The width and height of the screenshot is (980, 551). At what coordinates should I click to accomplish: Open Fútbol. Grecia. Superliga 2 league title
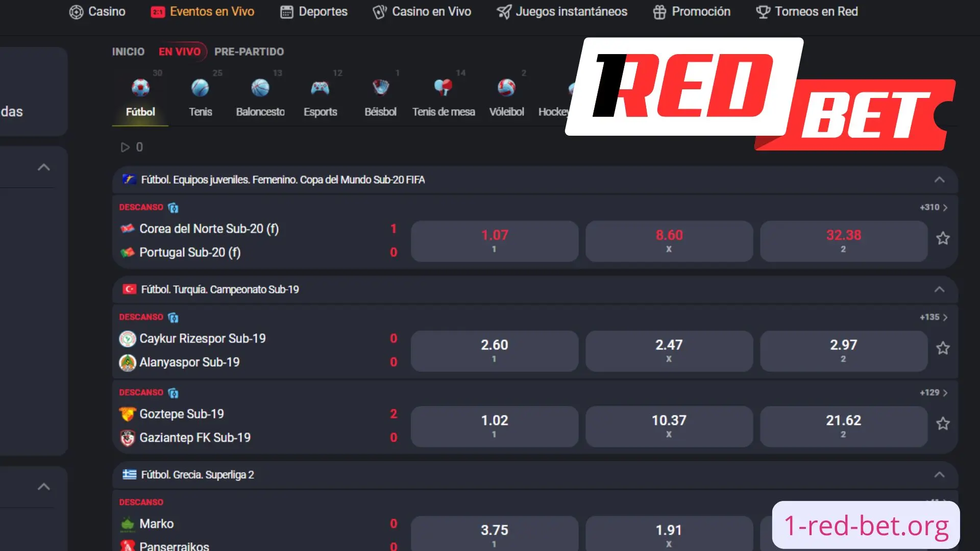tap(198, 474)
